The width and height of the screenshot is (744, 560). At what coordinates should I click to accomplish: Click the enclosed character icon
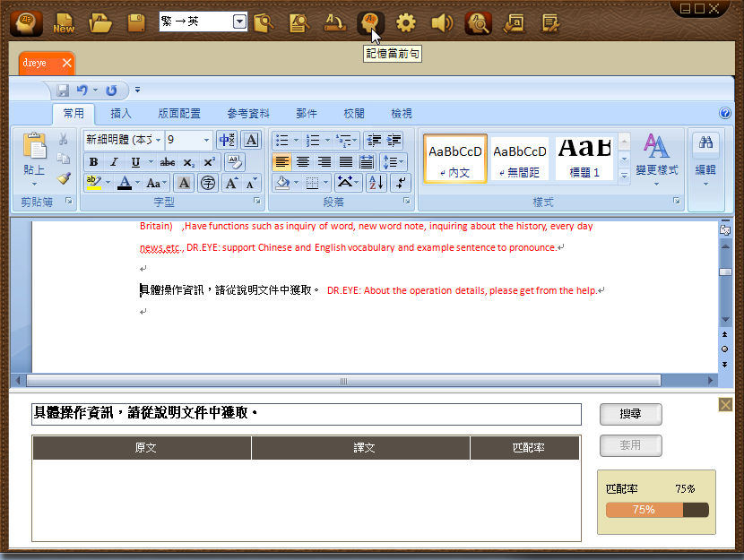coord(208,183)
